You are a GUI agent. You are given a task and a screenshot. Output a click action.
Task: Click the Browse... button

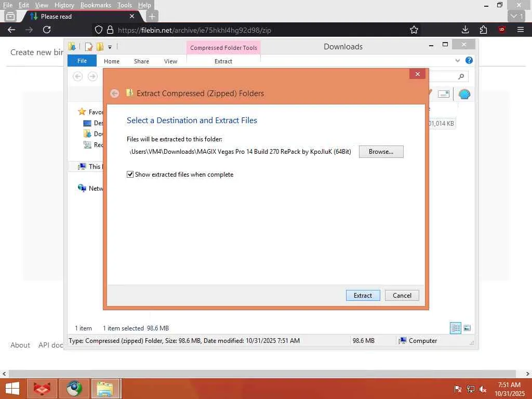coord(381,152)
